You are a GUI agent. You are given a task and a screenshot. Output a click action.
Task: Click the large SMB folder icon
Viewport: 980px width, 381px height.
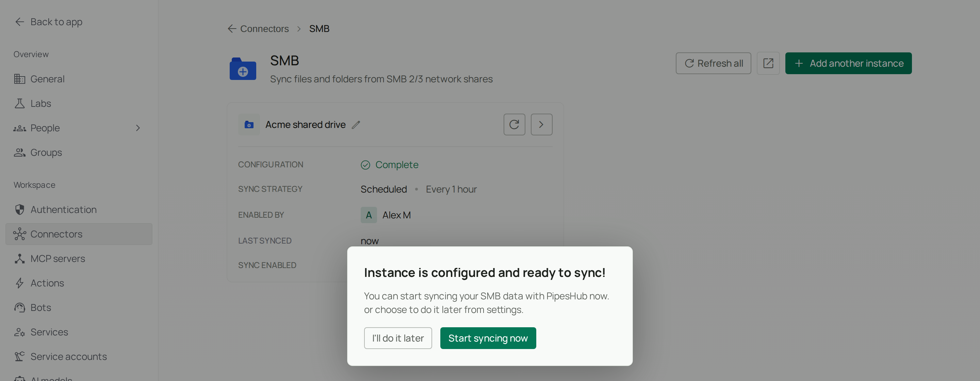coord(243,69)
